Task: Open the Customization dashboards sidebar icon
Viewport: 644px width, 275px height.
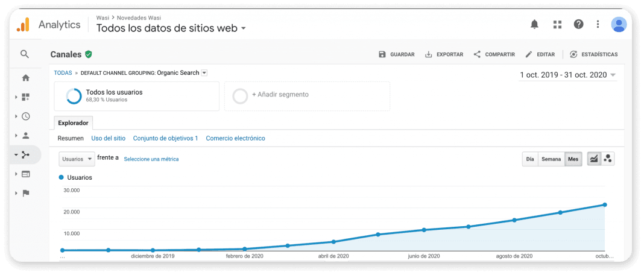Action: click(x=25, y=97)
